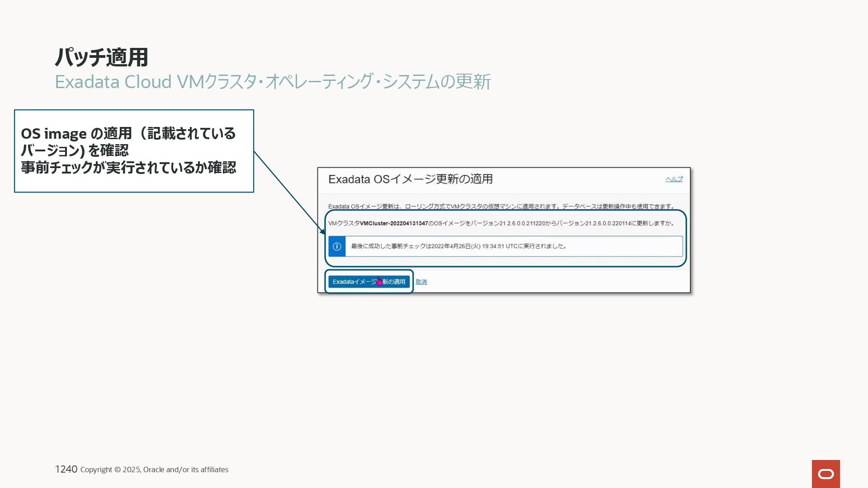Viewport: 868px width, 488px height.
Task: Click callout line 'バージョン) を確認'
Action: click(x=75, y=150)
